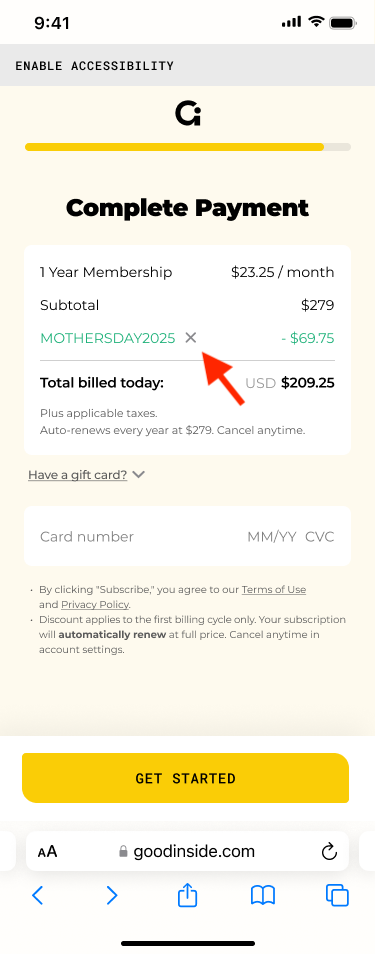Screen dimensions: 375x954
Task: Click the yellow checkout progress bar
Action: click(188, 147)
